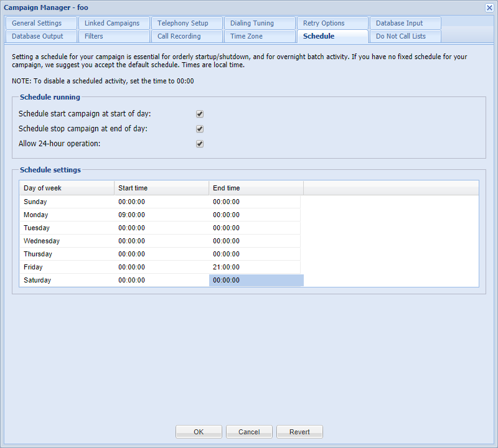Click the Revert button
This screenshot has height=448, width=498.
299,432
